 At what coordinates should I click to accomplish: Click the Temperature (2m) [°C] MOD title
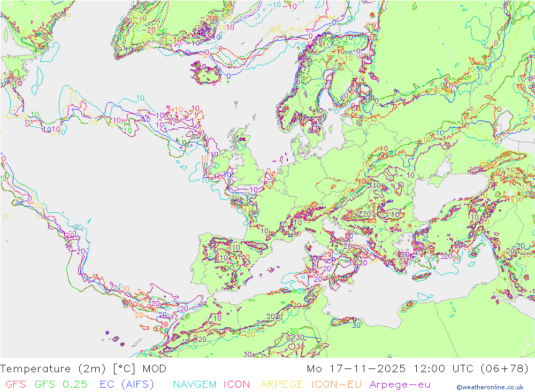pos(83,369)
